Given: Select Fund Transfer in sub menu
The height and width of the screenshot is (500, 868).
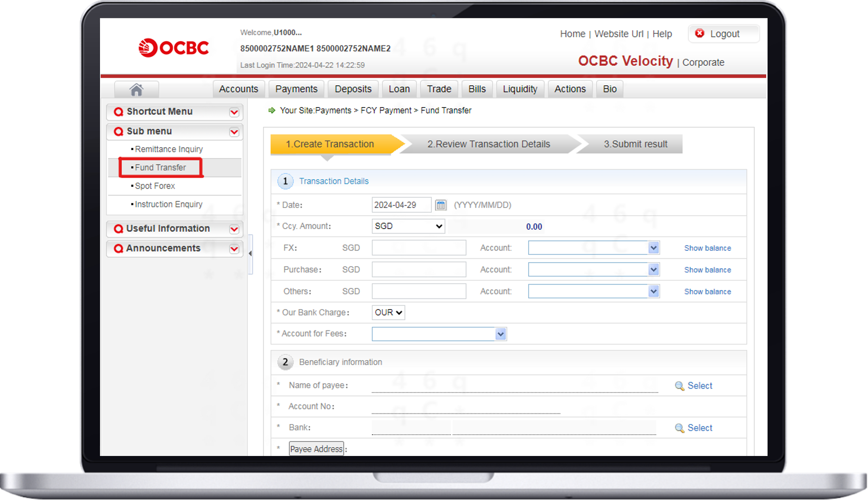Looking at the screenshot, I should (160, 168).
